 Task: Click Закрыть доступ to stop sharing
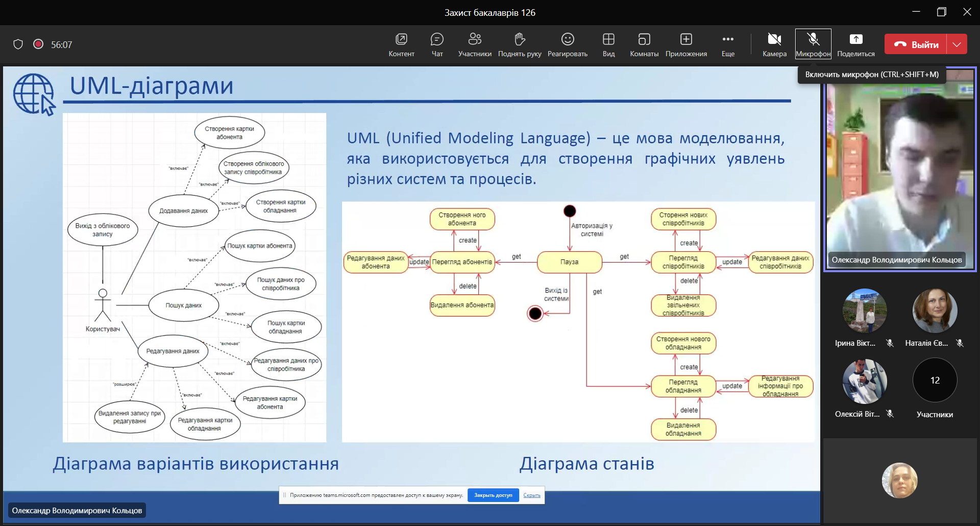(493, 495)
